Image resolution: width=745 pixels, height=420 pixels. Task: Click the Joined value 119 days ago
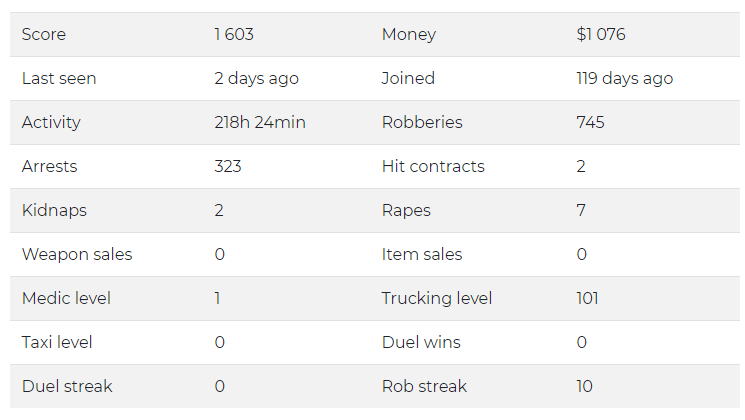pyautogui.click(x=625, y=78)
